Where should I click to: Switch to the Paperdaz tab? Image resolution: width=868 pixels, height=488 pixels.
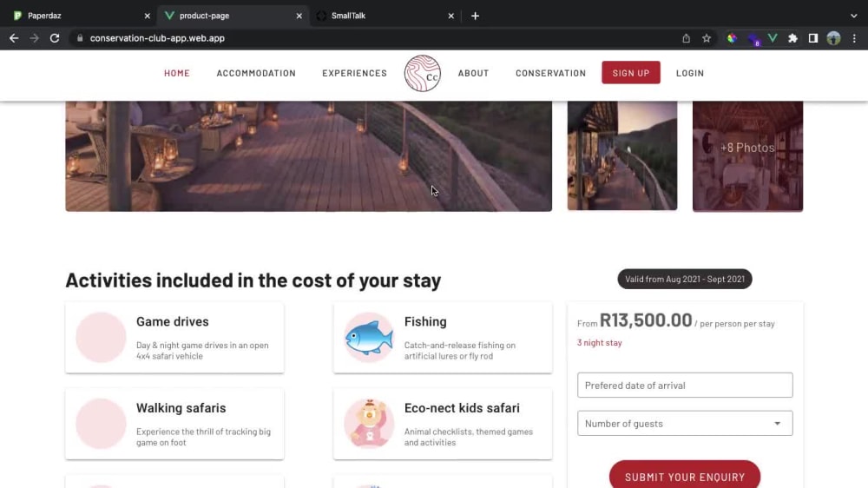[82, 16]
